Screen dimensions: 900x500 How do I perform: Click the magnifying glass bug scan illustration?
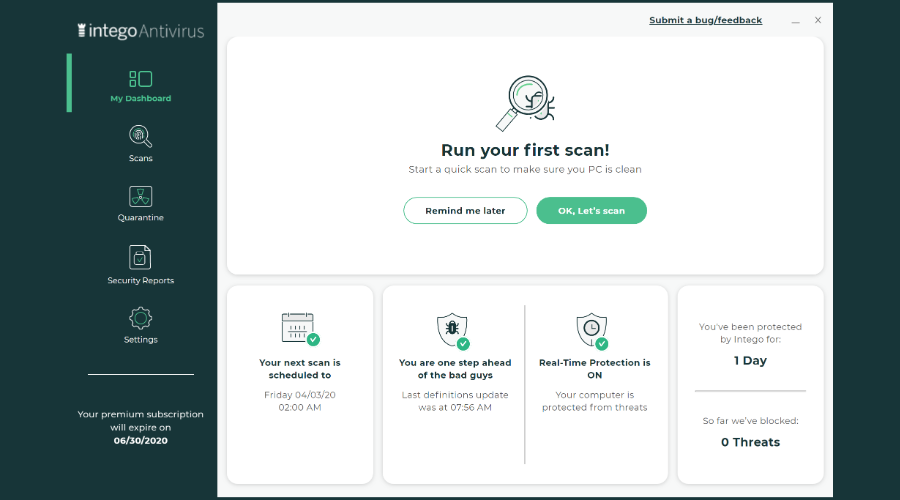[525, 103]
